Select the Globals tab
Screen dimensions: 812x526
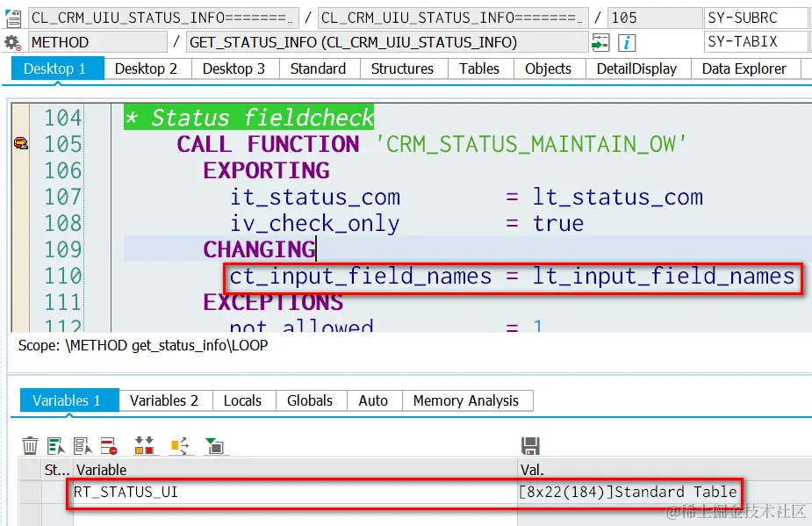pyautogui.click(x=310, y=400)
